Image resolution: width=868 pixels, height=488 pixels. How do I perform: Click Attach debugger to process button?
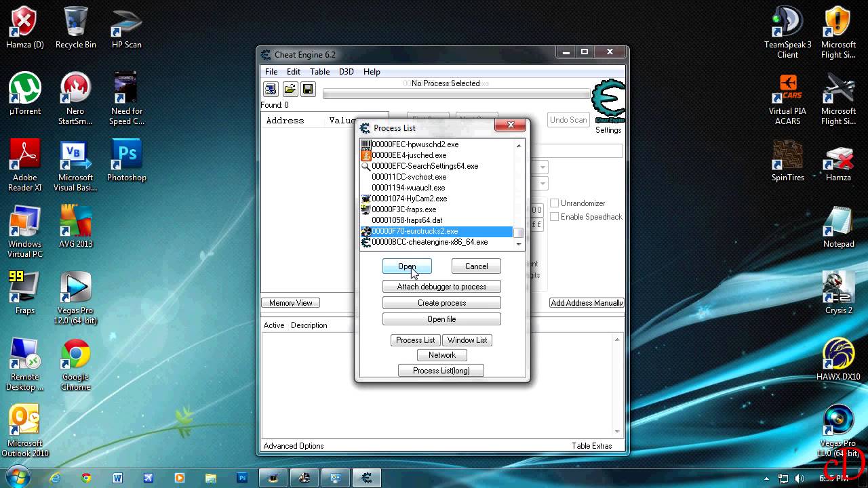pos(441,287)
